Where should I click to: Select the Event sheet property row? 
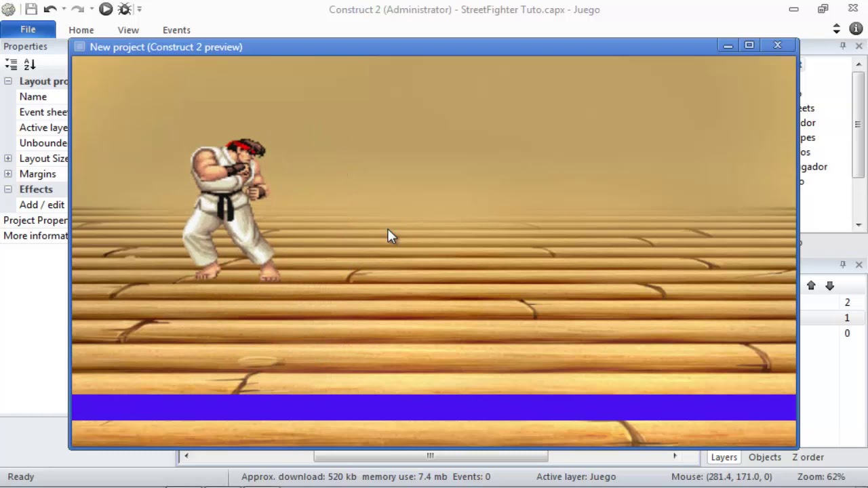click(42, 113)
